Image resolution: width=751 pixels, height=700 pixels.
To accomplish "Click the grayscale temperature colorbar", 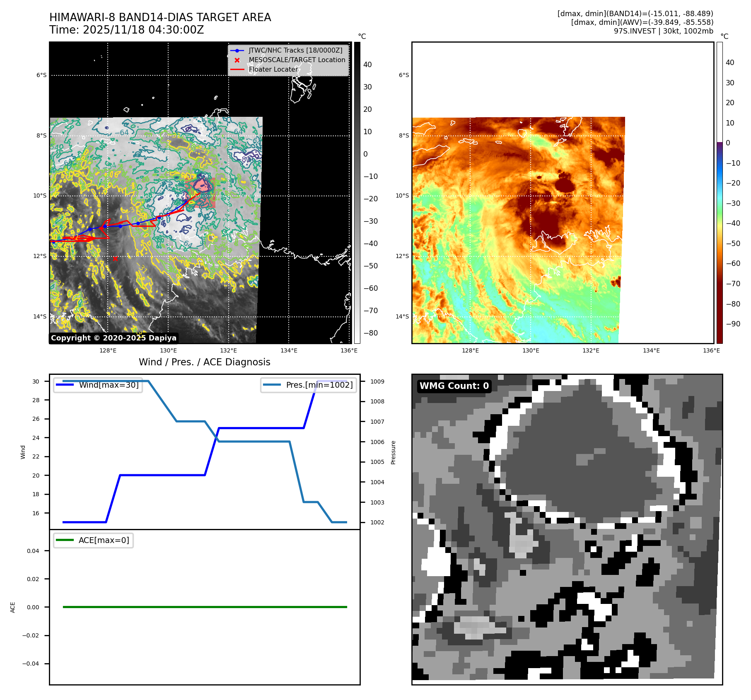I will (x=357, y=193).
